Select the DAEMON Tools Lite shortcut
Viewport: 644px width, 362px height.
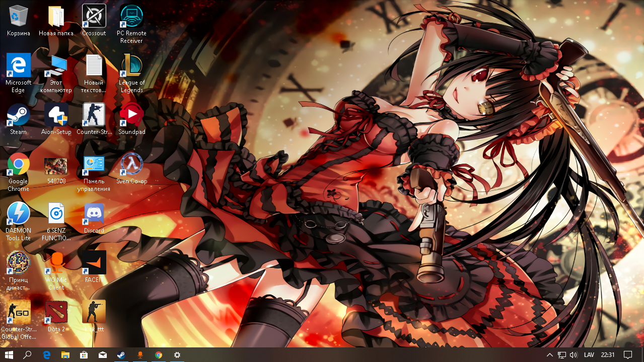click(x=19, y=221)
